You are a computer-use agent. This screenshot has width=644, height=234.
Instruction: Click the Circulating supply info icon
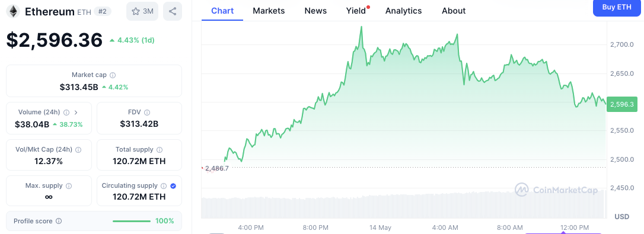[x=164, y=186]
